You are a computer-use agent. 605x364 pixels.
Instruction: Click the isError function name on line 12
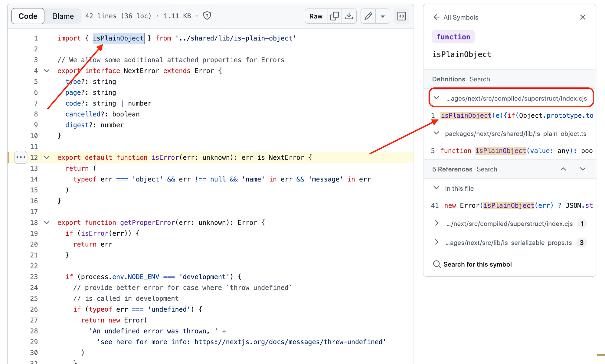[165, 157]
